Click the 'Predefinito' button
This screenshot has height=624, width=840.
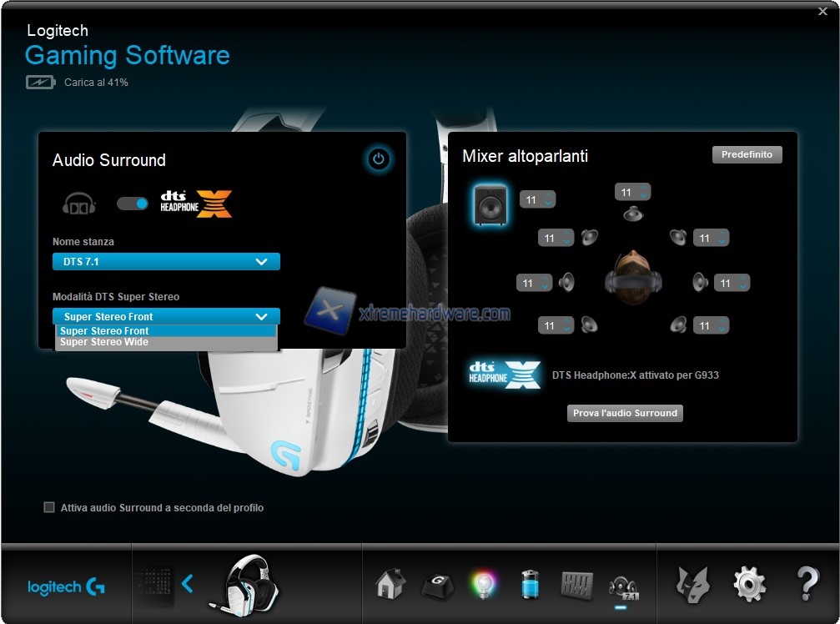747,155
